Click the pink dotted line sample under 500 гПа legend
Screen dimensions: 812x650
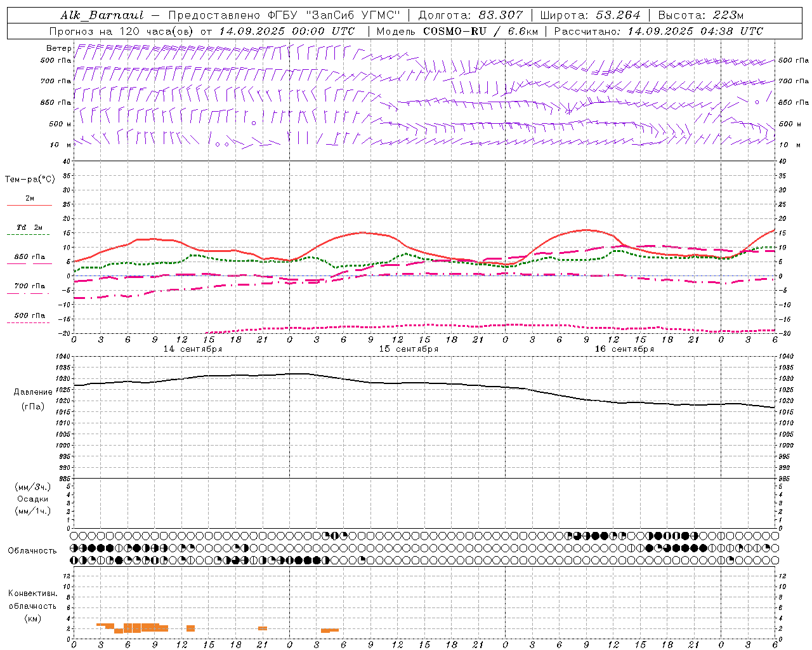tap(29, 323)
